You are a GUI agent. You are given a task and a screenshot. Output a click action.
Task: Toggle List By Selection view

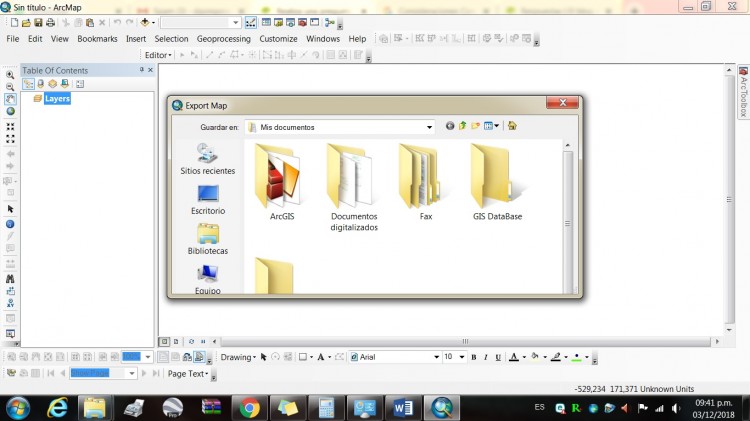(x=65, y=84)
